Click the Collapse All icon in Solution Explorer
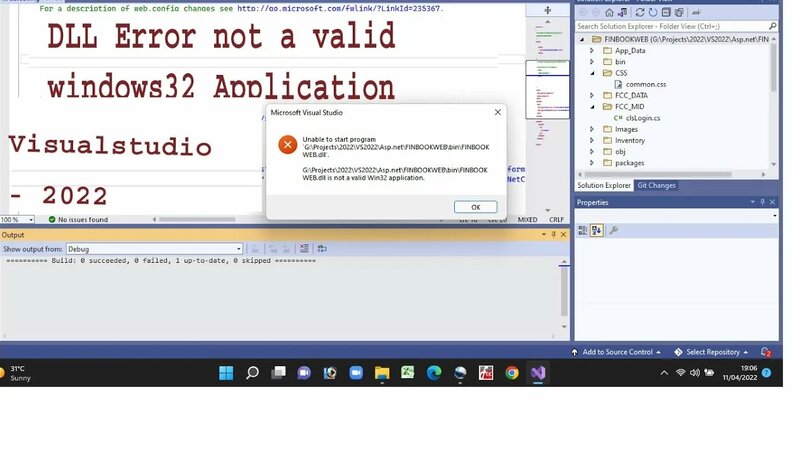The image size is (800, 450). (x=666, y=12)
